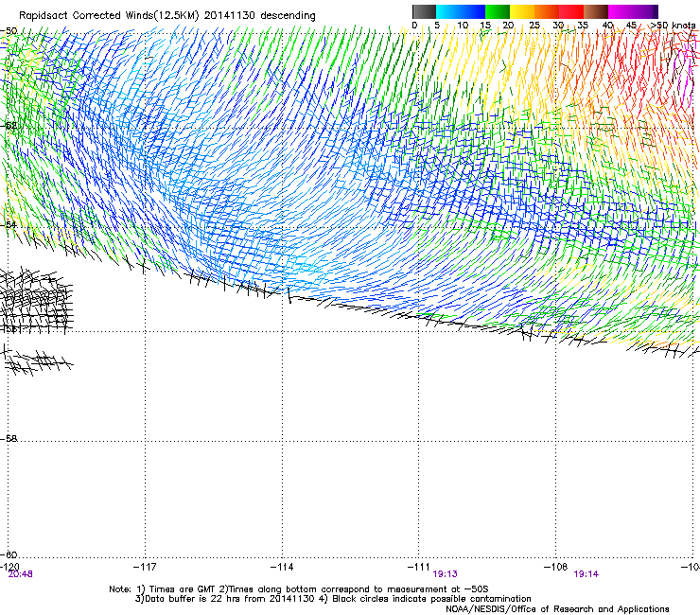
Task: Click the '0' legend scale label
Action: tap(414, 26)
